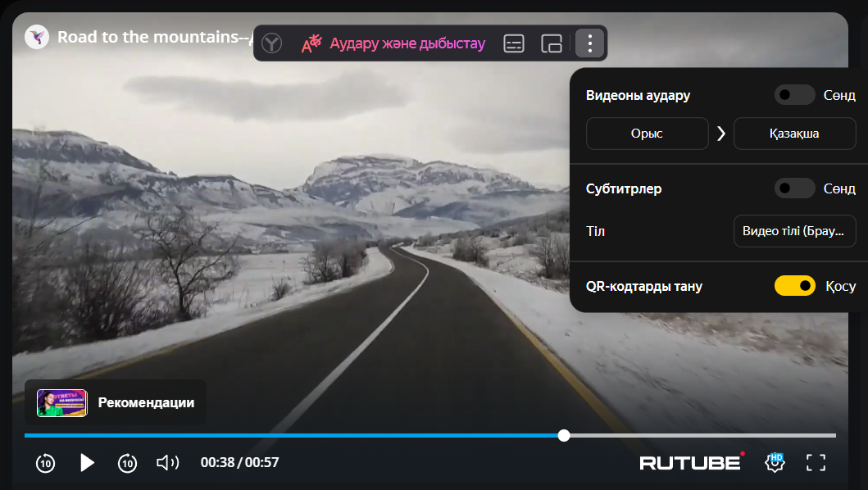
Task: Open the 'Қазақша' target language dropdown
Action: coord(793,134)
